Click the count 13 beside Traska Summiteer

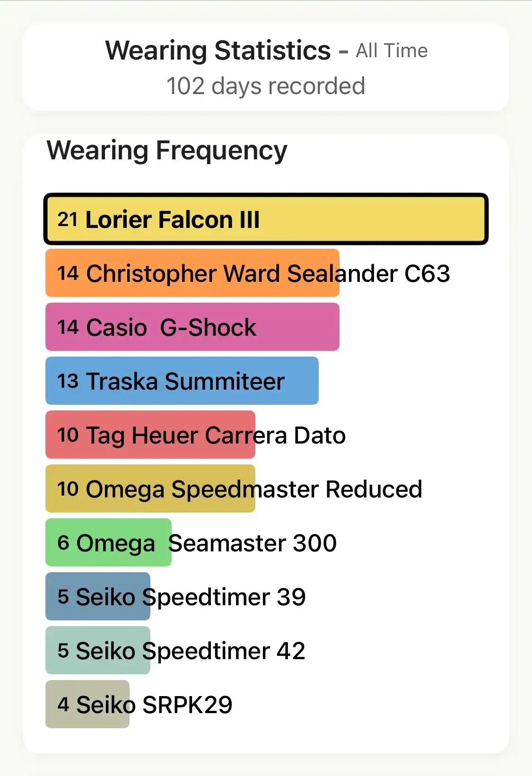[x=68, y=381]
